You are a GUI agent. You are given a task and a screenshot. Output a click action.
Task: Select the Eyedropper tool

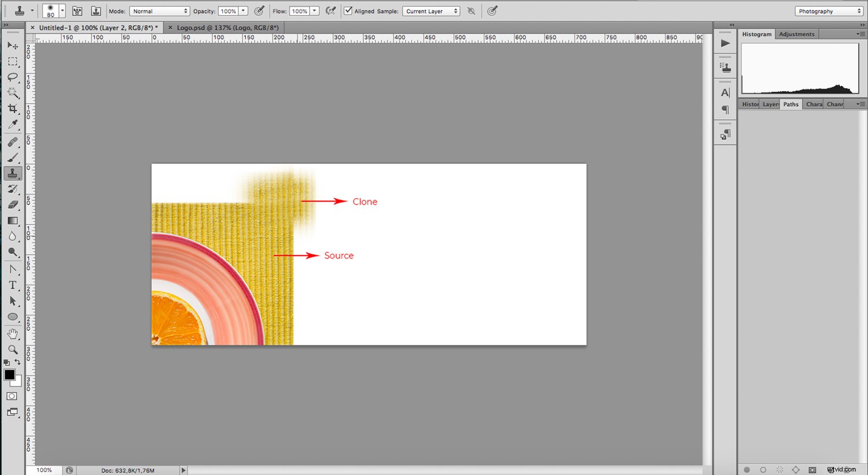pyautogui.click(x=13, y=124)
